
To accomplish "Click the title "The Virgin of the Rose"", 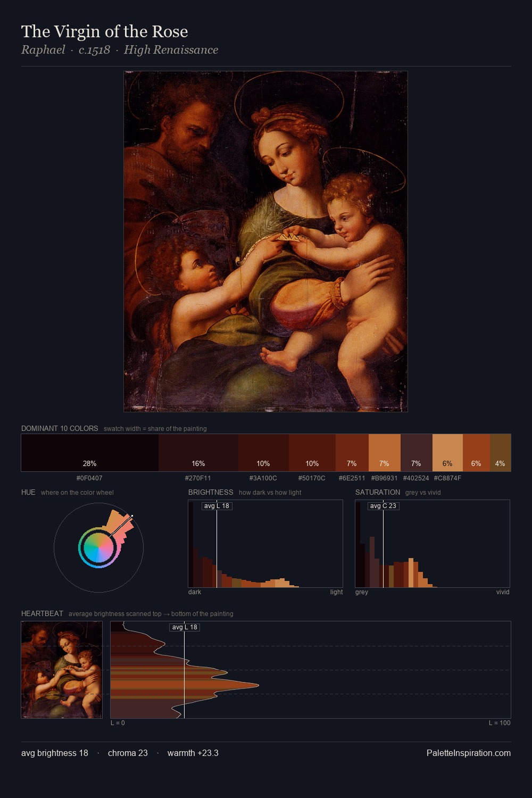I will coord(104,31).
